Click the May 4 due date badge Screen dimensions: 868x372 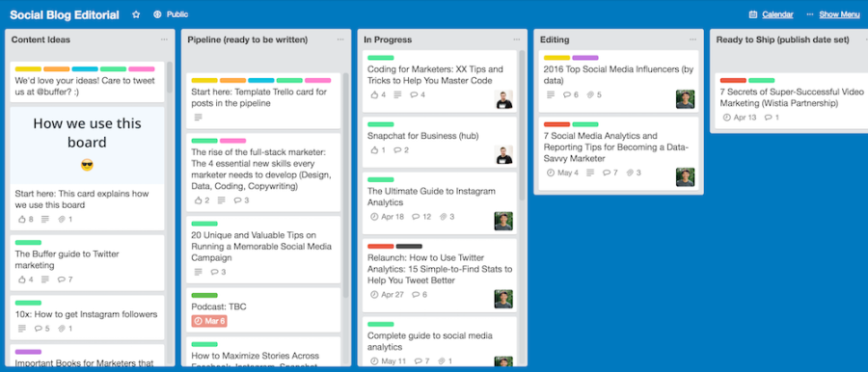(562, 173)
